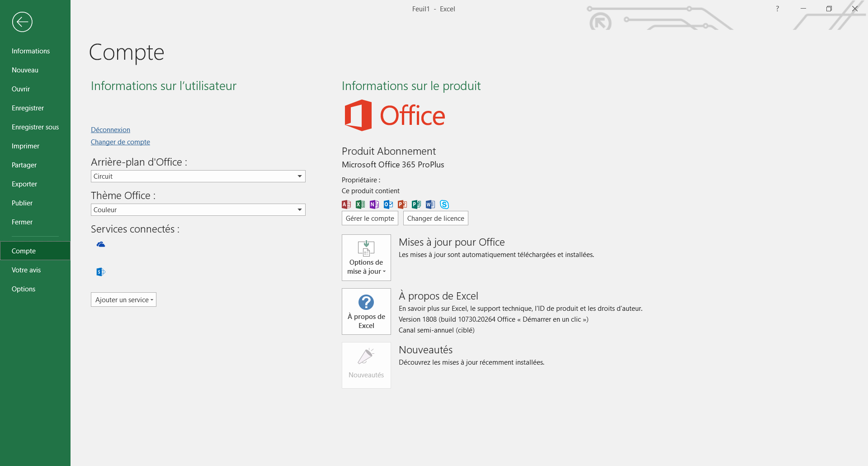Open Votre avis in the sidebar
The height and width of the screenshot is (466, 868).
[x=35, y=270]
